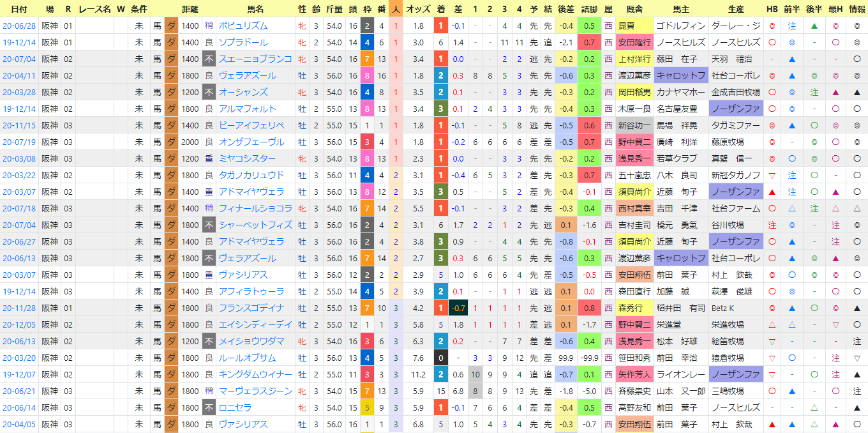Select trainer cell 上村洋行
Image resolution: width=868 pixels, height=433 pixels.
[x=634, y=59]
